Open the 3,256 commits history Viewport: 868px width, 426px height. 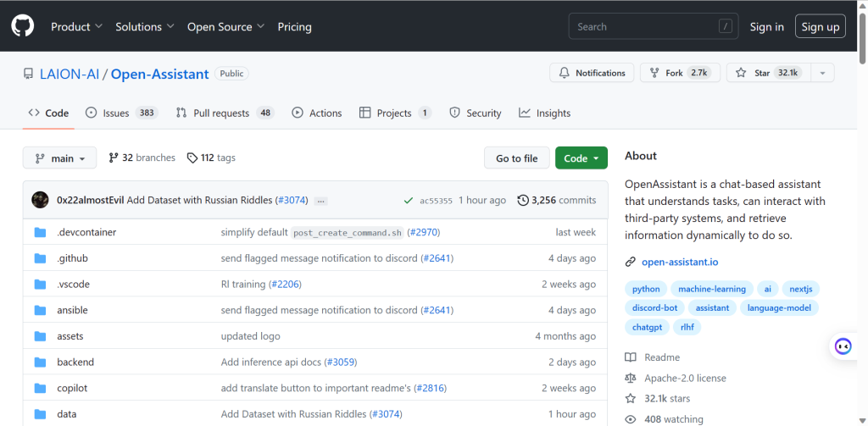557,201
